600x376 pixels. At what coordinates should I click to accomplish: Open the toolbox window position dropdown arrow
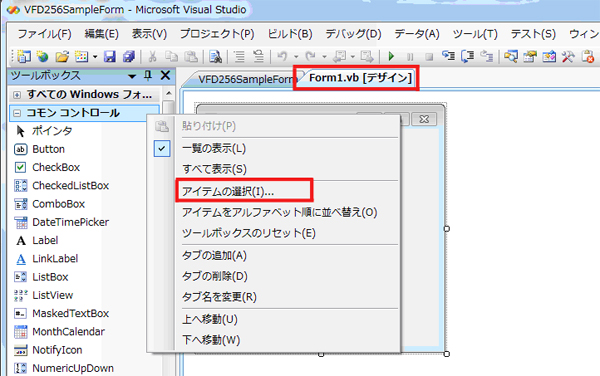[x=132, y=76]
